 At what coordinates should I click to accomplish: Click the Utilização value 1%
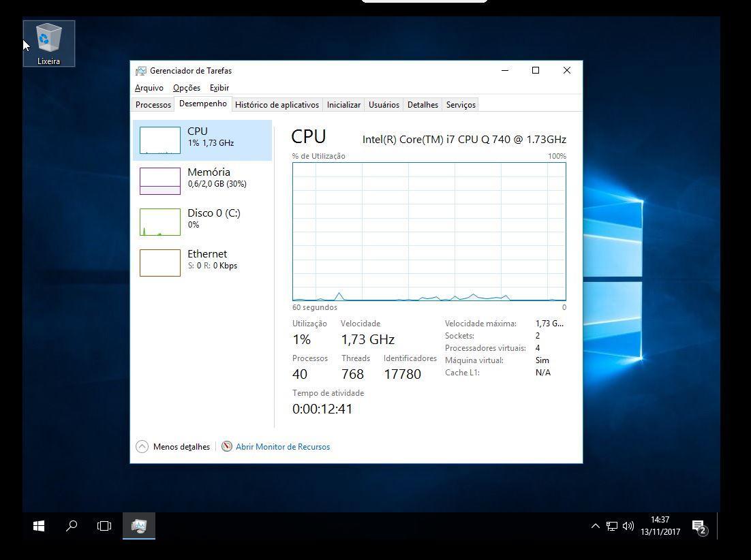coord(302,339)
